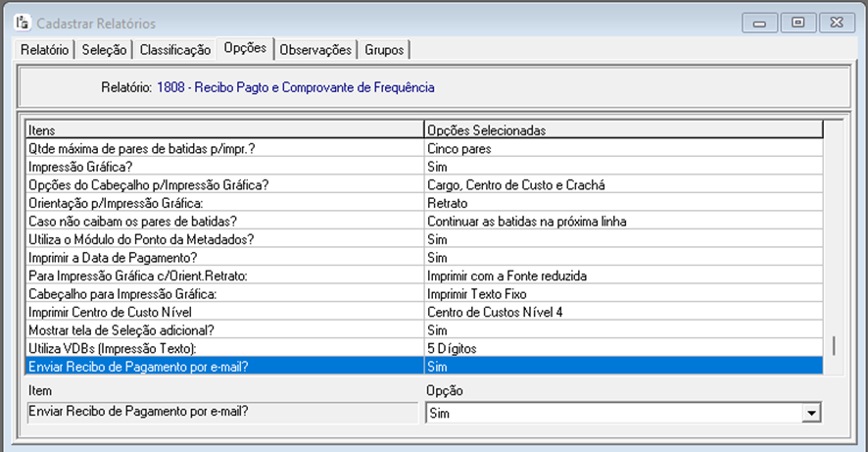Viewport: 868px width, 452px height.
Task: Click the Opções Selecionadas column header
Action: click(x=622, y=129)
